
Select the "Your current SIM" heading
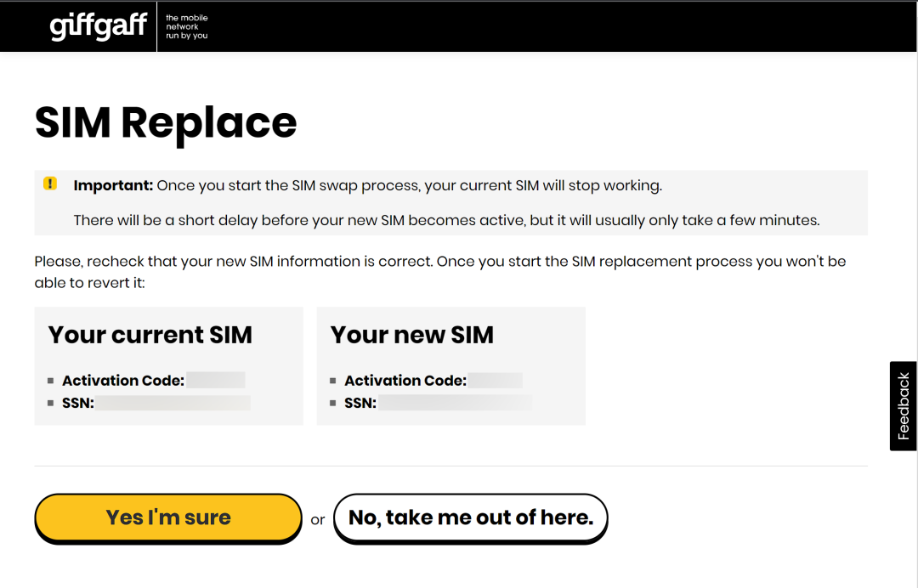(150, 335)
